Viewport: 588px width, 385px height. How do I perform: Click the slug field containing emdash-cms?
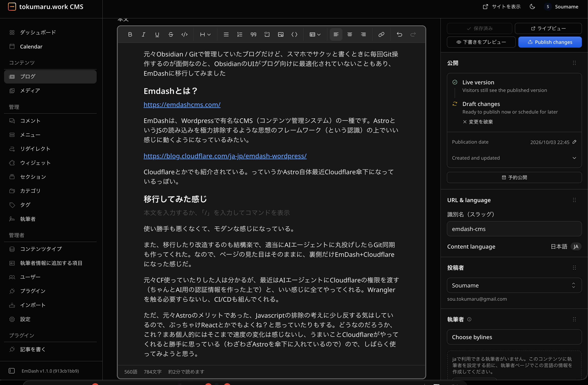514,229
